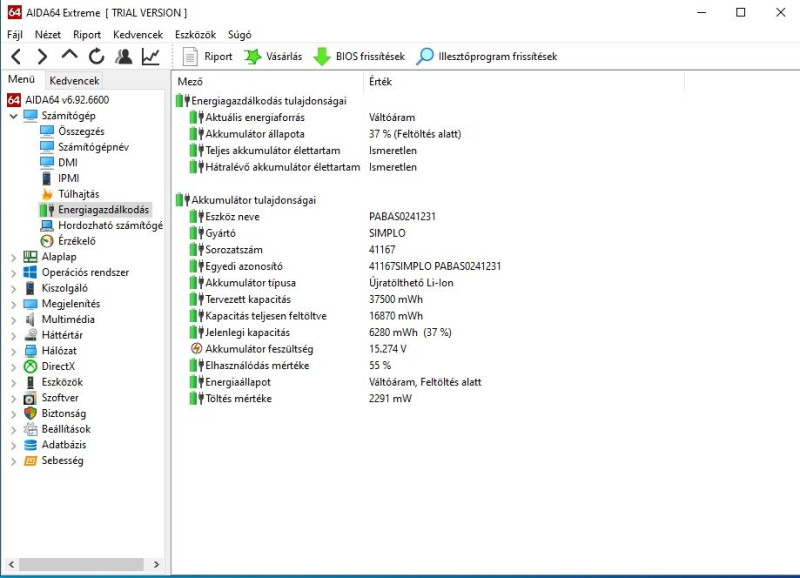Open the Kedvencek menu
800x578 pixels.
coord(138,35)
